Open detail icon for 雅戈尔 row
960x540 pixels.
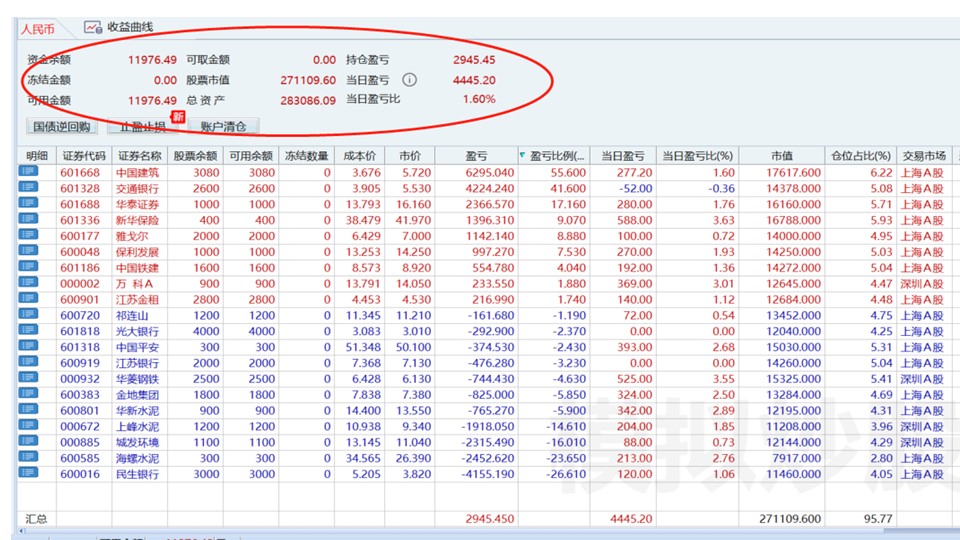click(x=28, y=234)
